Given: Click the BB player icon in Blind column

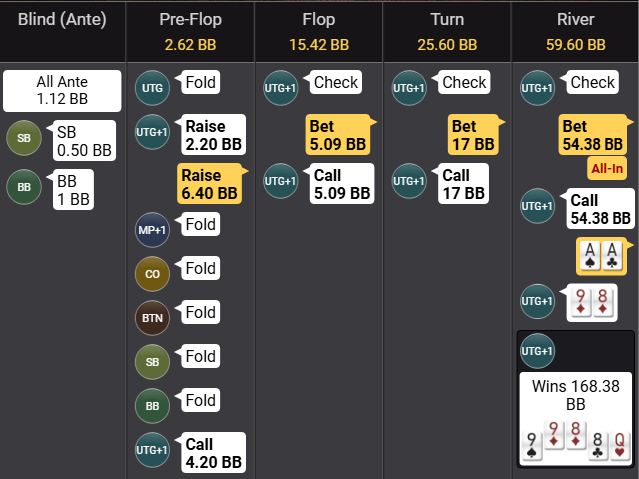Looking at the screenshot, I should (24, 186).
